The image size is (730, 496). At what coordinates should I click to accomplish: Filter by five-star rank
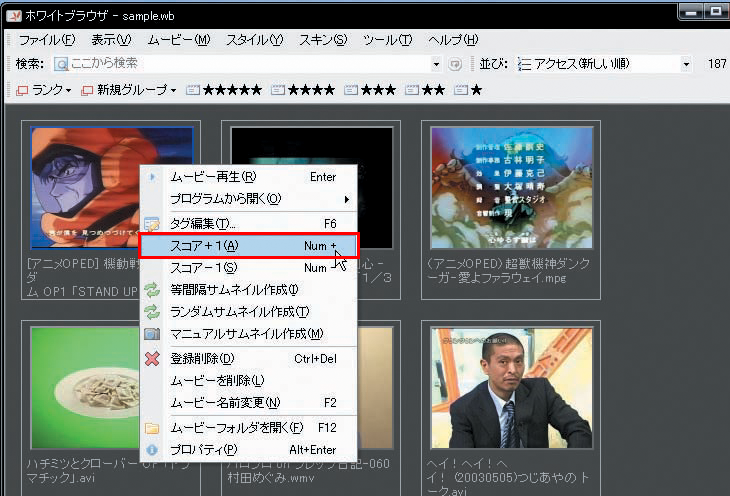point(224,90)
